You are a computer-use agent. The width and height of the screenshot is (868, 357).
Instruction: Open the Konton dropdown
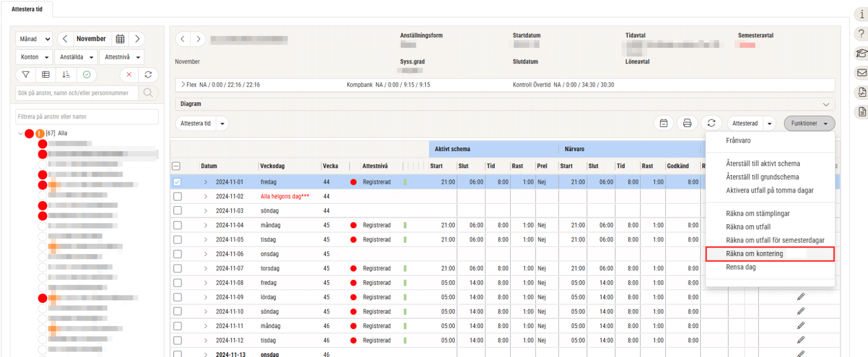pos(35,57)
